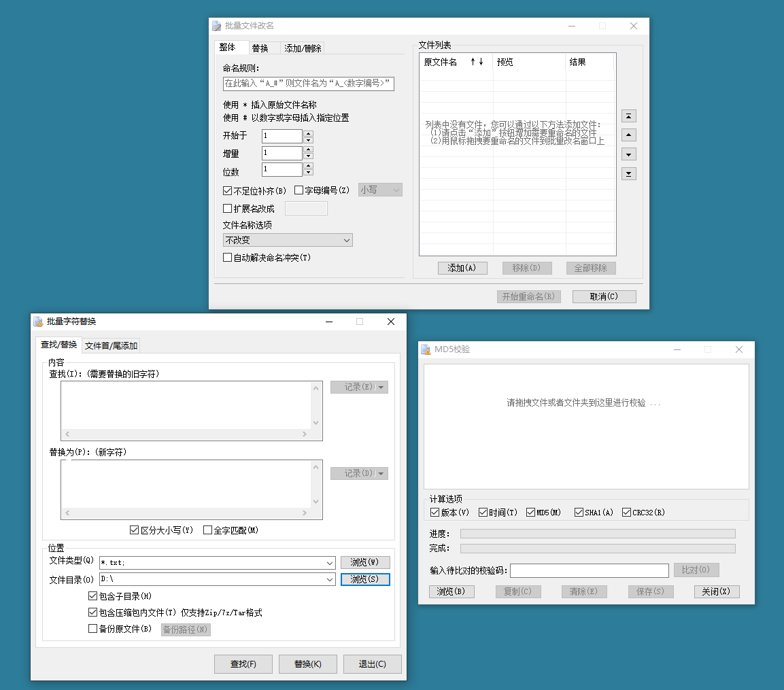Click move-down arrow beside file list
Viewport: 784px width, 690px height.
click(630, 154)
